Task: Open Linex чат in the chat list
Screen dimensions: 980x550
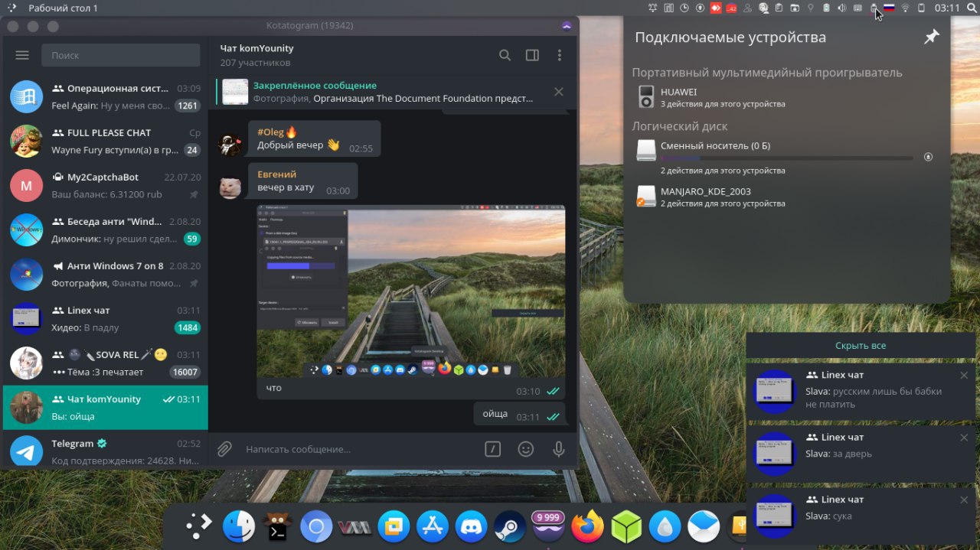Action: (x=106, y=318)
